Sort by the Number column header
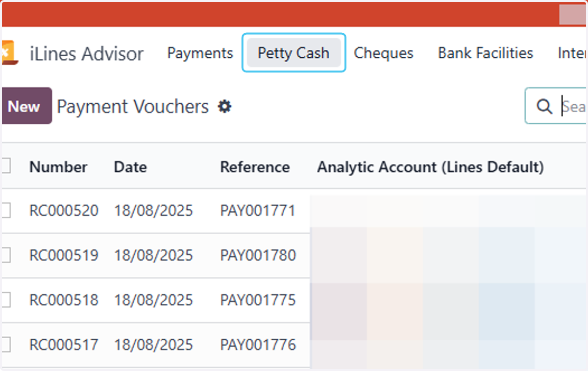The height and width of the screenshot is (371, 588). [x=58, y=167]
